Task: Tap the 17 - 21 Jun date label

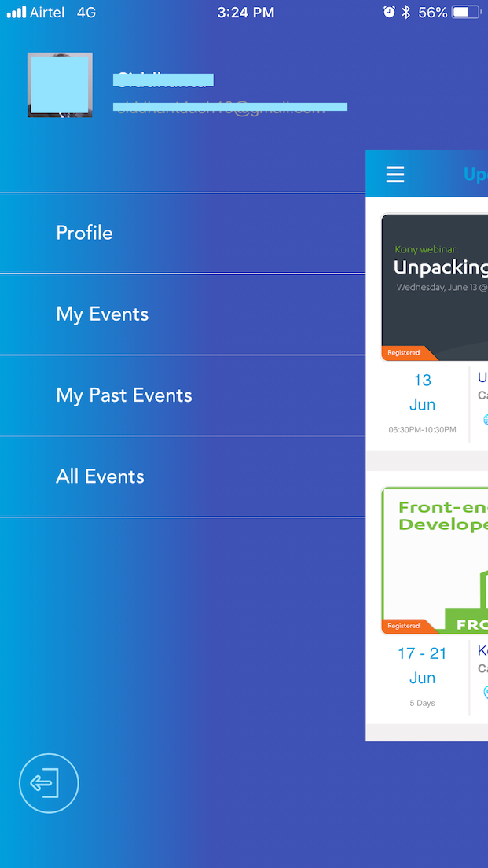Action: tap(422, 664)
